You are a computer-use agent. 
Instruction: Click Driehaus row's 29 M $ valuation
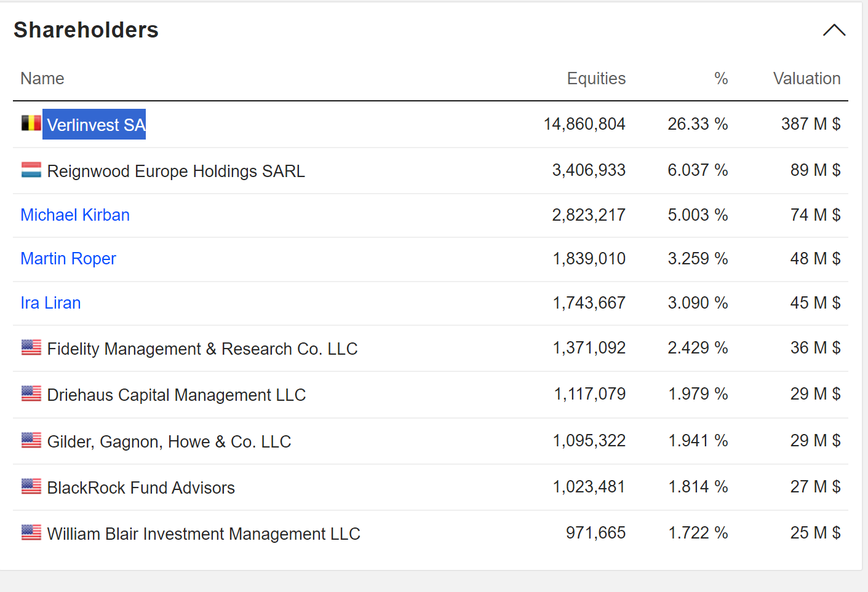pyautogui.click(x=816, y=393)
